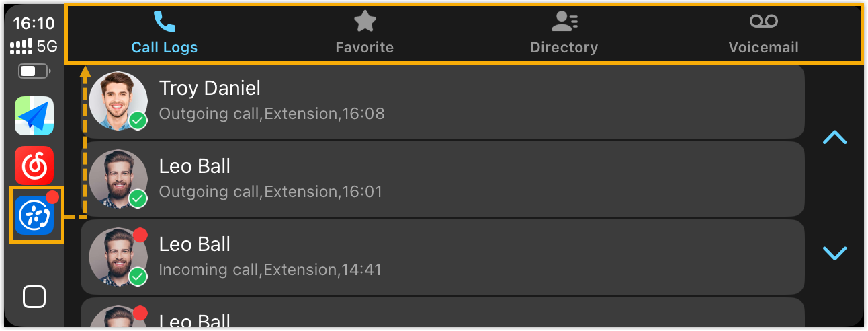Switch to the Directory tab label
The image size is (868, 331).
click(564, 48)
